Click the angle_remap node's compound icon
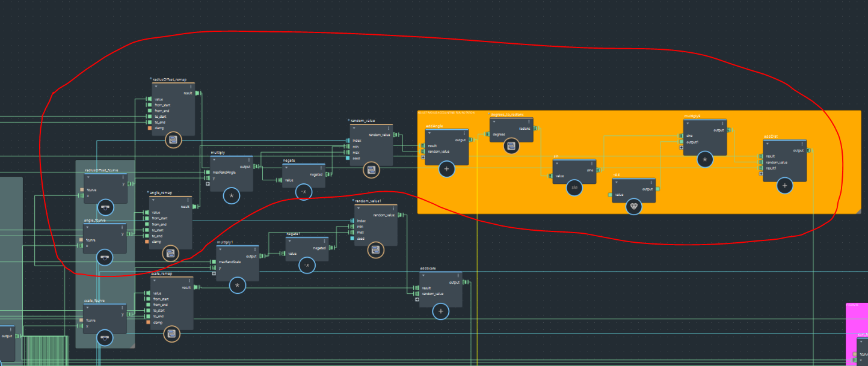Screen dimensions: 868x366 click(170, 254)
